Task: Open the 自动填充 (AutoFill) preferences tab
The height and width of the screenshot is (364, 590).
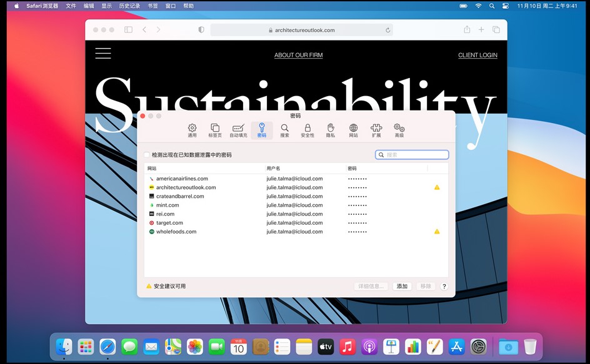Action: pyautogui.click(x=238, y=130)
